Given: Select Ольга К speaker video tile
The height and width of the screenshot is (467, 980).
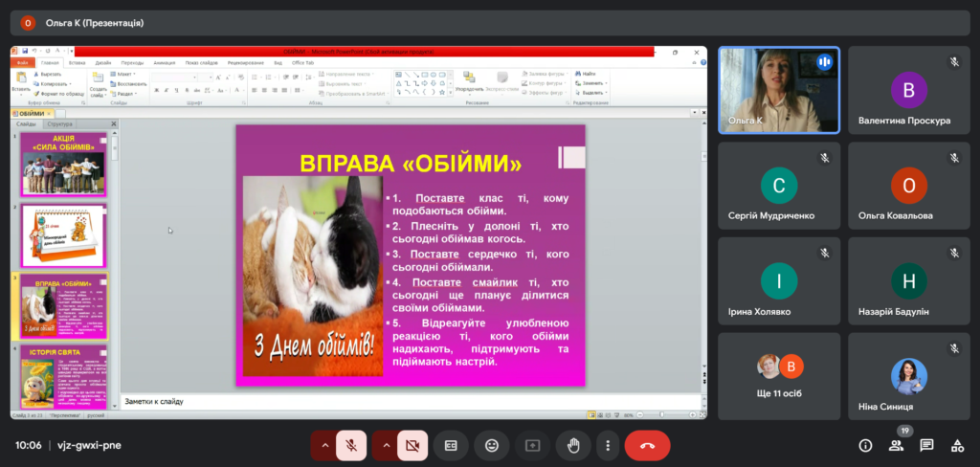Looking at the screenshot, I should coord(779,90).
